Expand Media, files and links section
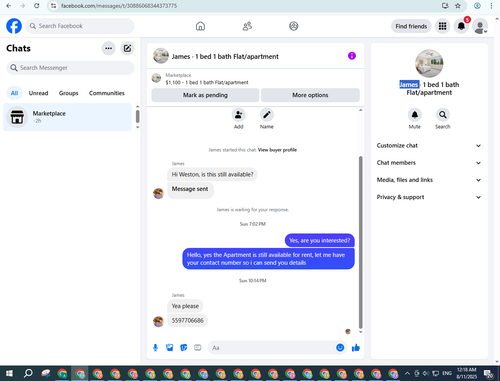Image resolution: width=500 pixels, height=381 pixels. [429, 180]
